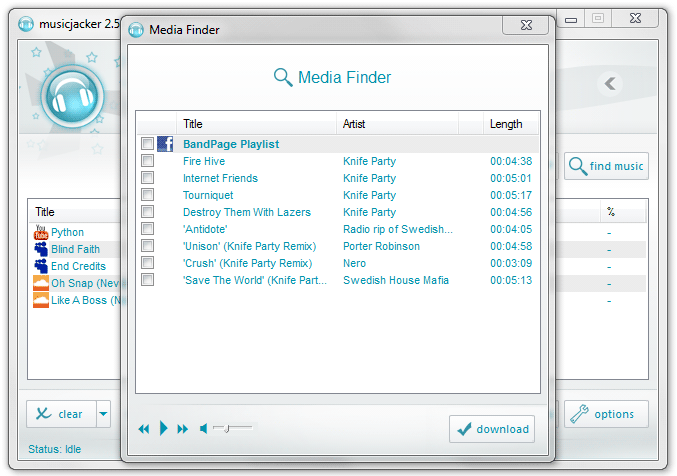Image resolution: width=677 pixels, height=476 pixels.
Task: Click the MySpace icon beside End Credits
Action: pos(41,266)
